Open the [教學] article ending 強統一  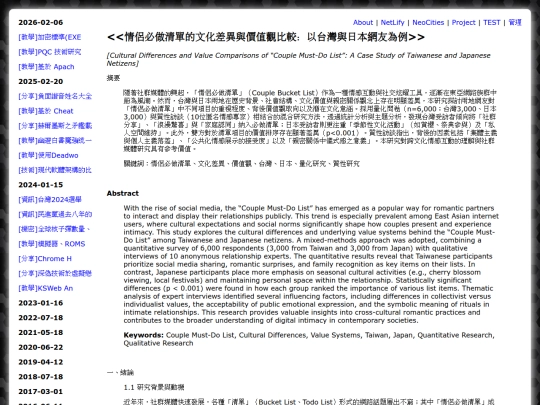55,141
